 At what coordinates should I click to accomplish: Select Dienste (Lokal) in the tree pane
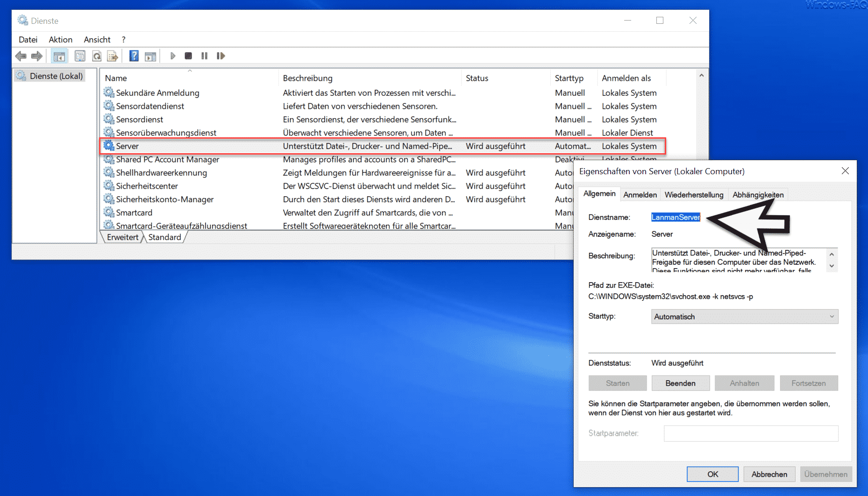point(56,76)
